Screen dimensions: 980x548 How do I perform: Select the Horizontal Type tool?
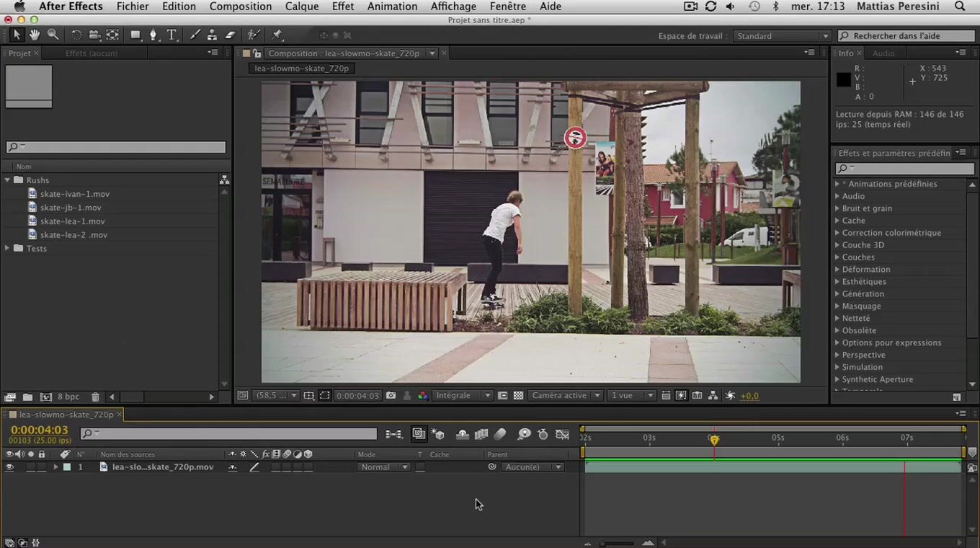171,35
